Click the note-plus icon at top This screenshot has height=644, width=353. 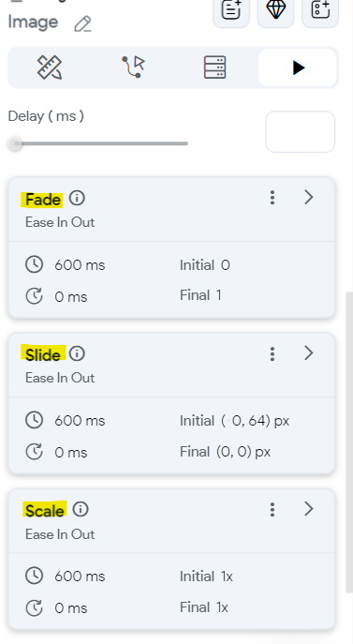(231, 10)
